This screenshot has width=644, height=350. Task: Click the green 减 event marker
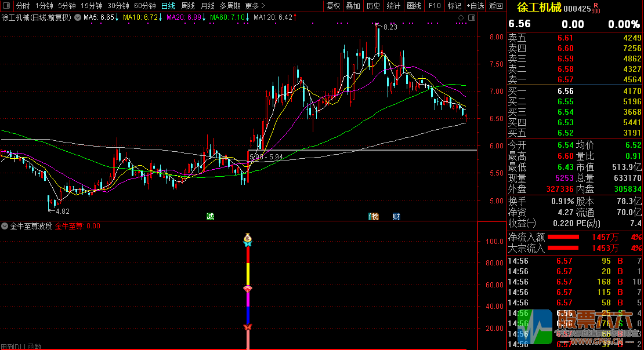coord(210,217)
